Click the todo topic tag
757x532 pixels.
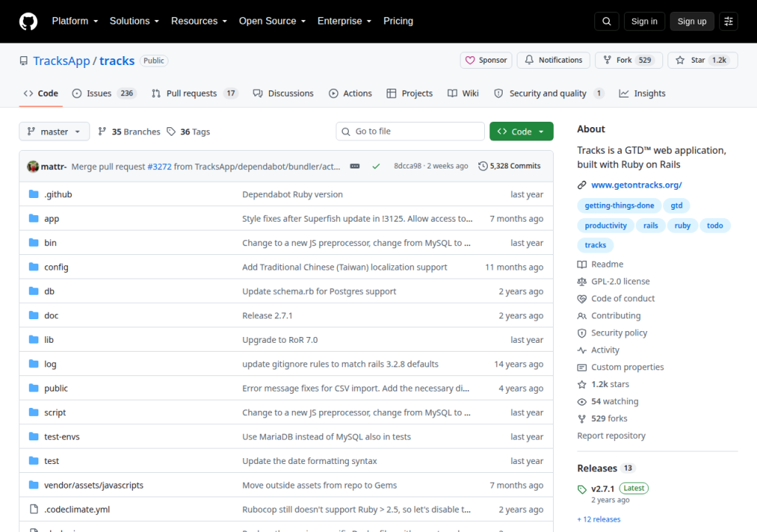pos(715,225)
